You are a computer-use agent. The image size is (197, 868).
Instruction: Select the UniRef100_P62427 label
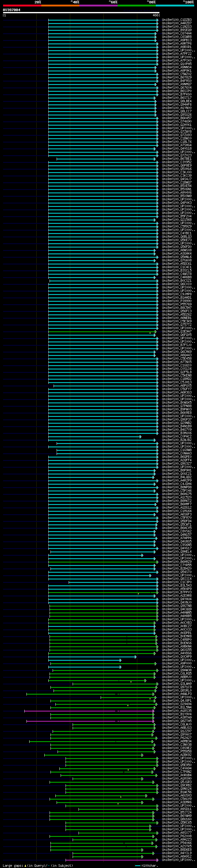(x=177, y=738)
